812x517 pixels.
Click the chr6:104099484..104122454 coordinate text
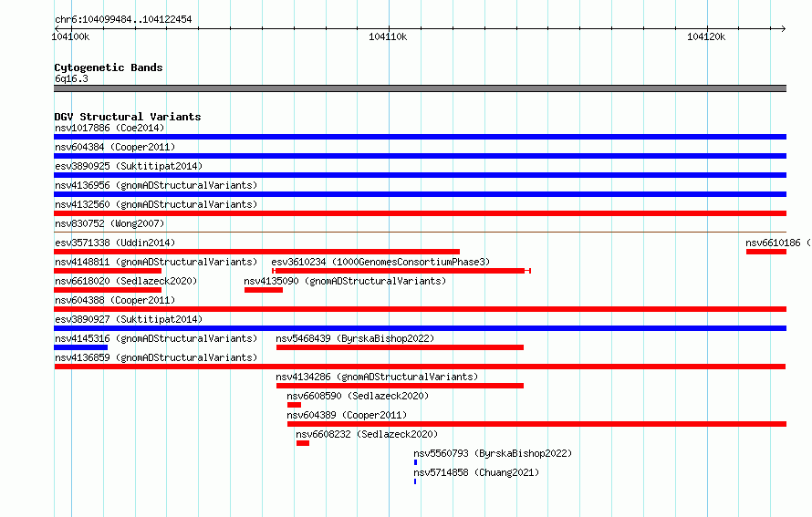coord(123,19)
